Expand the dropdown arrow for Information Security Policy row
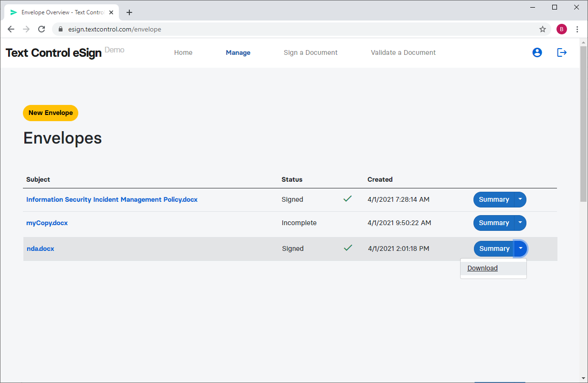Viewport: 588px width, 383px height. tap(520, 199)
